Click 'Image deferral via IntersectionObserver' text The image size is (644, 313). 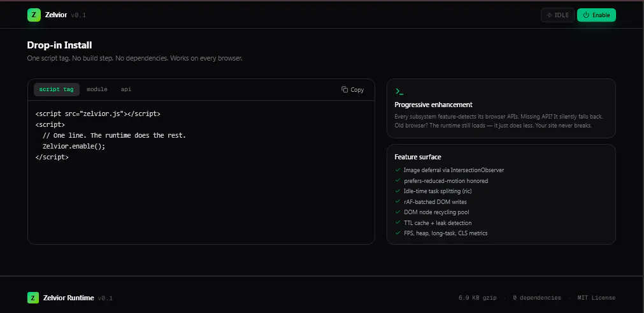[x=454, y=170]
